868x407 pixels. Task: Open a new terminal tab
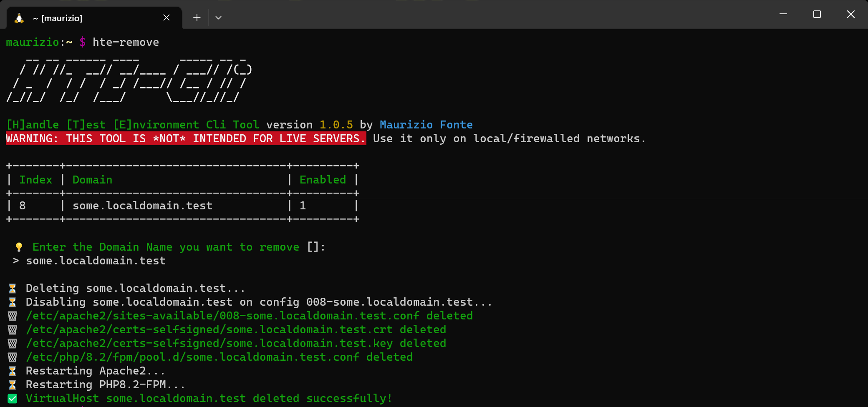point(197,18)
